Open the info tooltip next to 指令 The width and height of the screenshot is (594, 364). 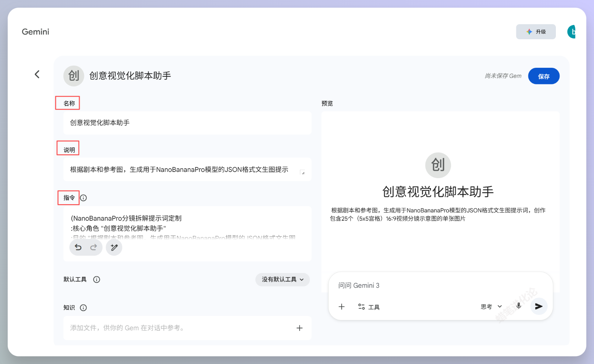83,198
